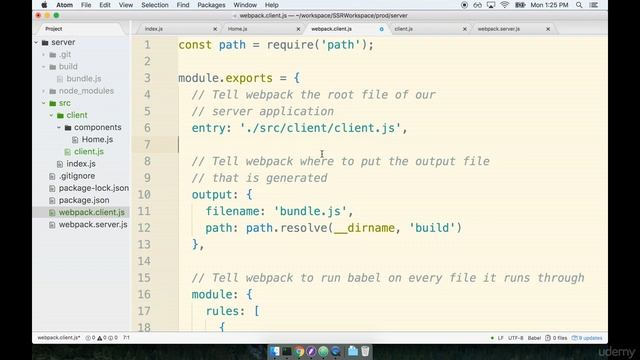Close the webpack.server.js tab
The height and width of the screenshot is (360, 640).
click(548, 29)
